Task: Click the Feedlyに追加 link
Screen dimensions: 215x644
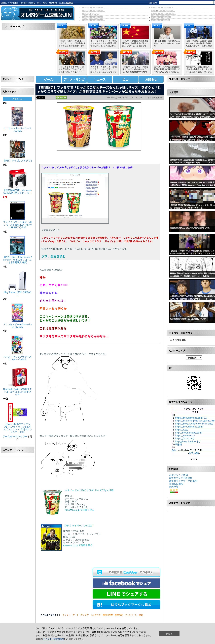Action: tap(176, 484)
